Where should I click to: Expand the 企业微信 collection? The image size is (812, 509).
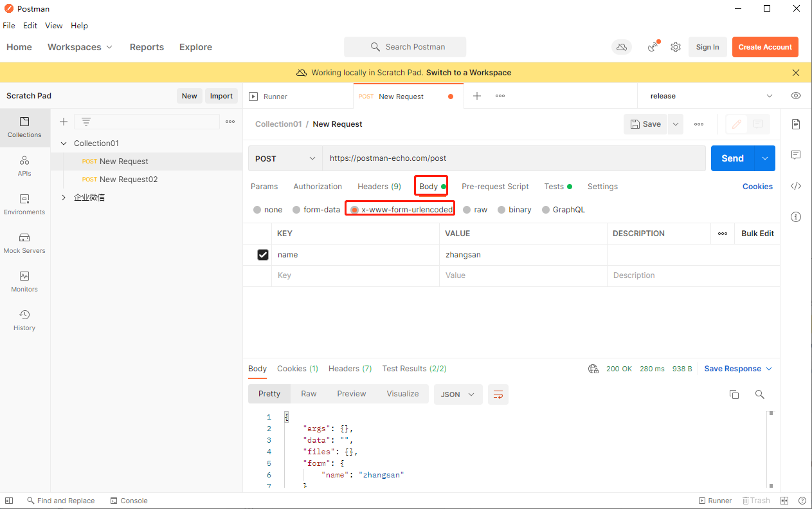coord(64,198)
